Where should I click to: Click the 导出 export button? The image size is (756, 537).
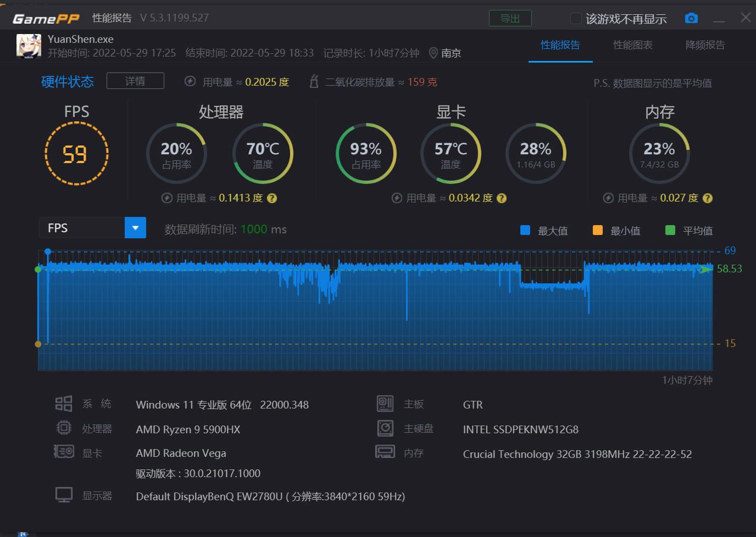point(510,18)
